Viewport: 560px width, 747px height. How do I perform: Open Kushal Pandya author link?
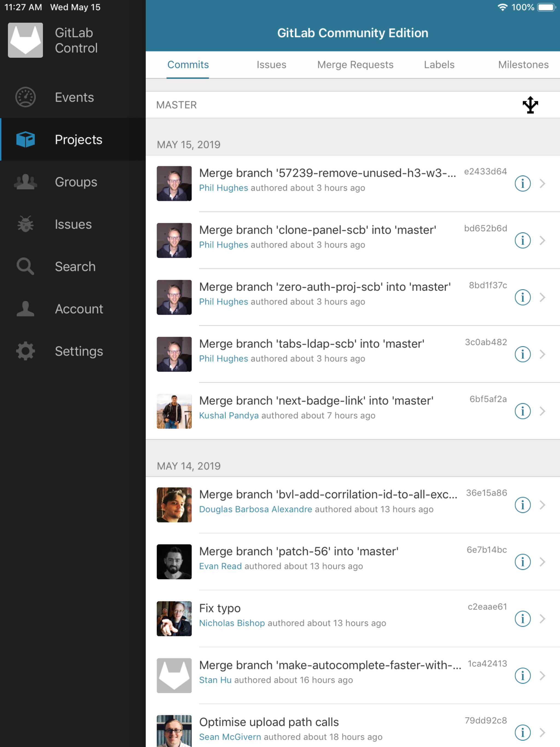coord(229,415)
